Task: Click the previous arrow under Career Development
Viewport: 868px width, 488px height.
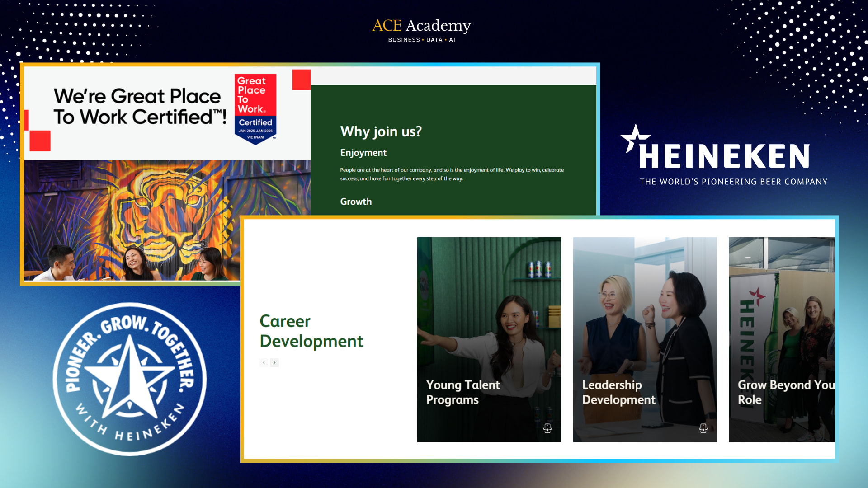Action: point(264,362)
